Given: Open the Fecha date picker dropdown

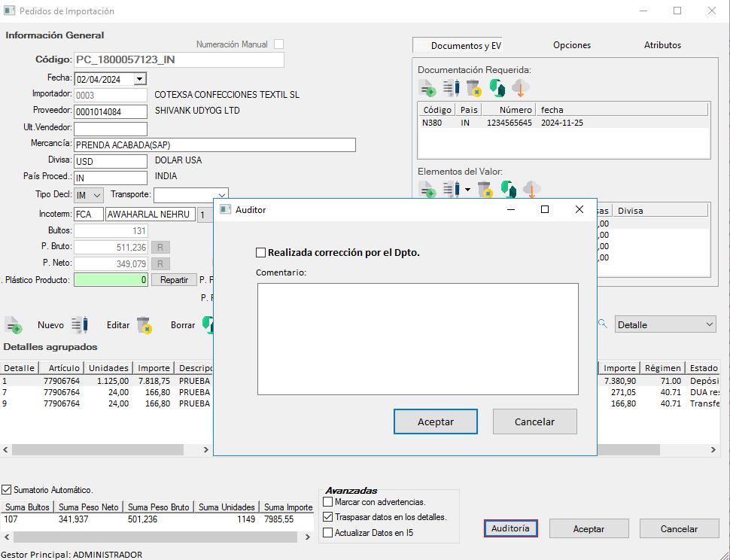Looking at the screenshot, I should [x=140, y=78].
